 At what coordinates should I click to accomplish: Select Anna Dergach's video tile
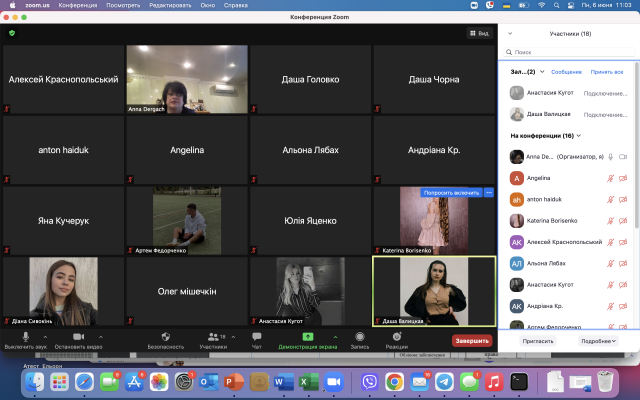(187, 79)
